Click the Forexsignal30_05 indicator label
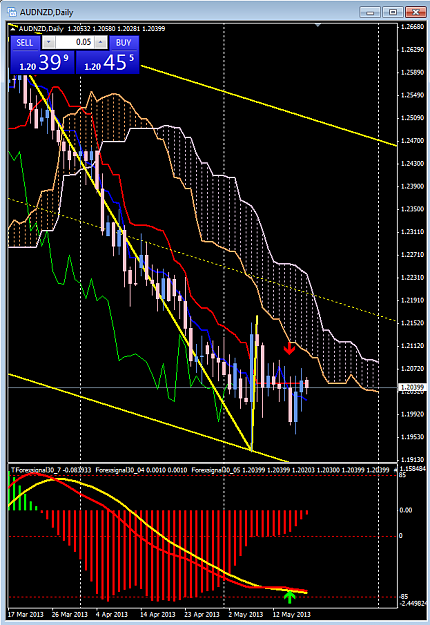Image resolution: width=430 pixels, height=625 pixels. point(290,470)
